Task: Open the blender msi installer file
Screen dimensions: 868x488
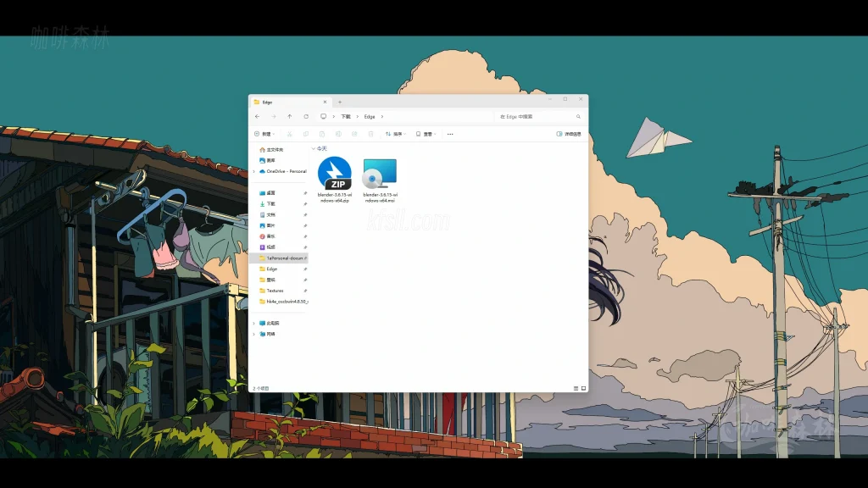Action: [x=379, y=175]
